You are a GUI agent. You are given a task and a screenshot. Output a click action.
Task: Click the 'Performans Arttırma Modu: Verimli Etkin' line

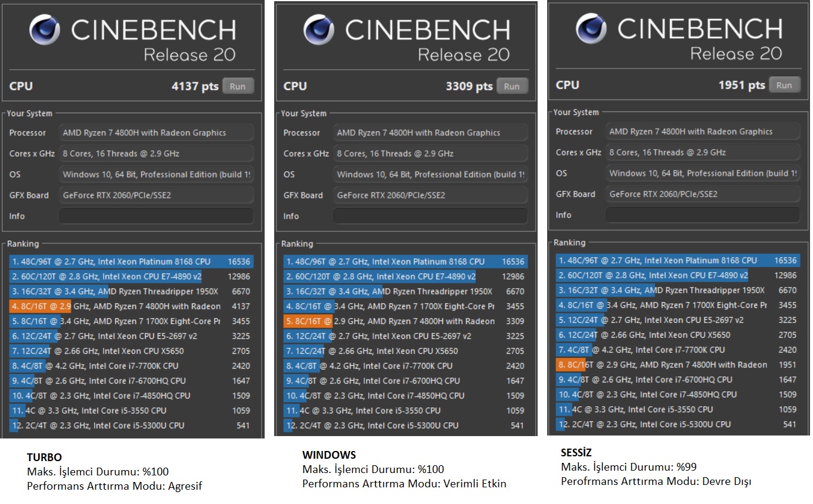[404, 484]
